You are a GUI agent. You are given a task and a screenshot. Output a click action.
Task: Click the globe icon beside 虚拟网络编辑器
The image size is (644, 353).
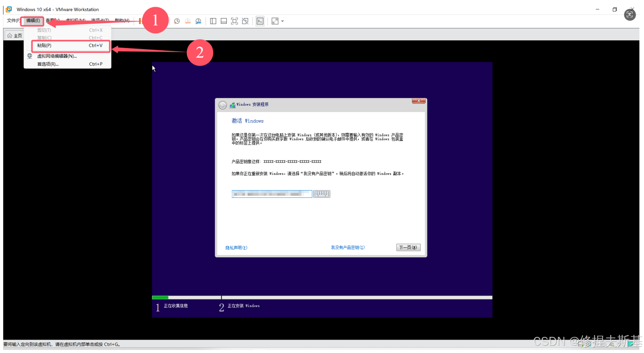point(30,56)
